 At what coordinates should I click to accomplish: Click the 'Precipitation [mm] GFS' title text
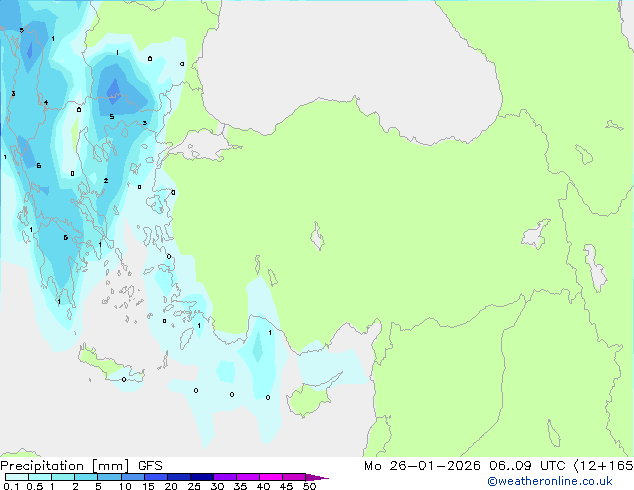click(81, 466)
